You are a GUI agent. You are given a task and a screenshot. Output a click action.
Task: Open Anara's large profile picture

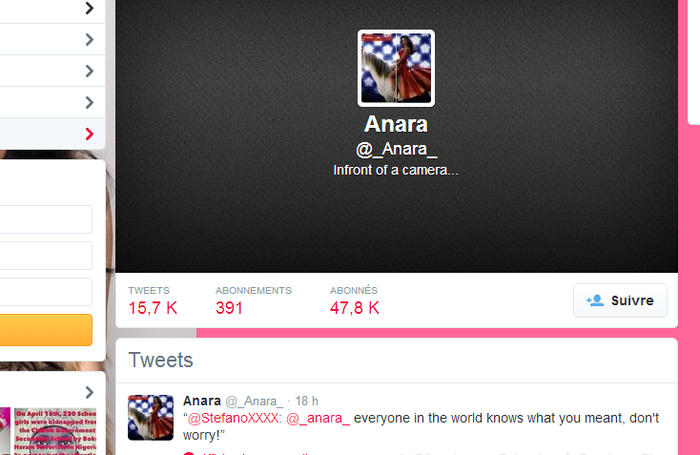[x=396, y=68]
